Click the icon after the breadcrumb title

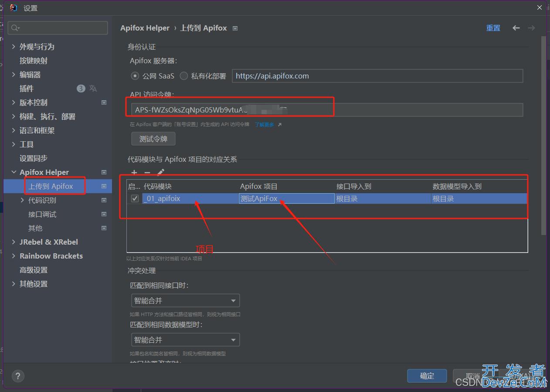click(235, 28)
